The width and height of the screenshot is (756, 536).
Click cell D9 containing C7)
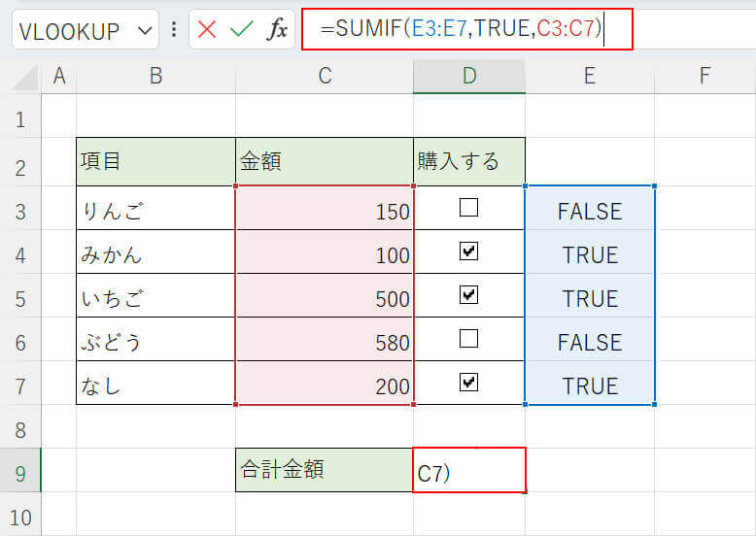pyautogui.click(x=469, y=471)
